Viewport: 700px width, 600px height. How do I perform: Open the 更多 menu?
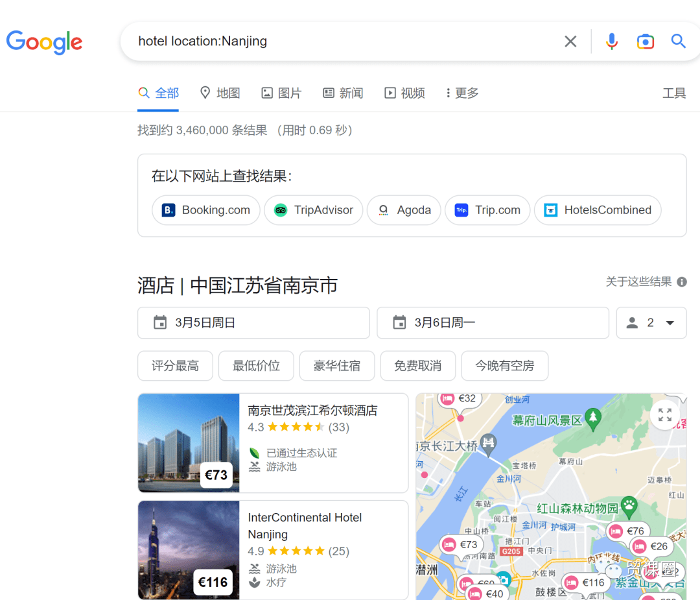462,93
